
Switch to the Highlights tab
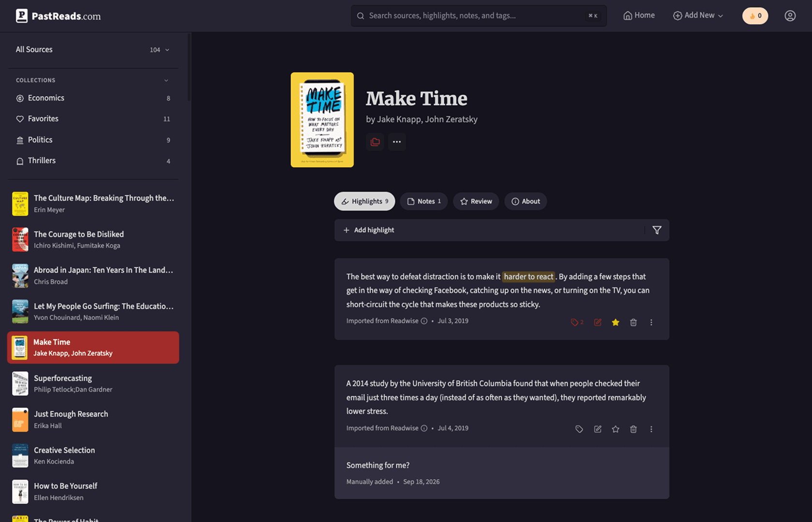[x=364, y=202]
